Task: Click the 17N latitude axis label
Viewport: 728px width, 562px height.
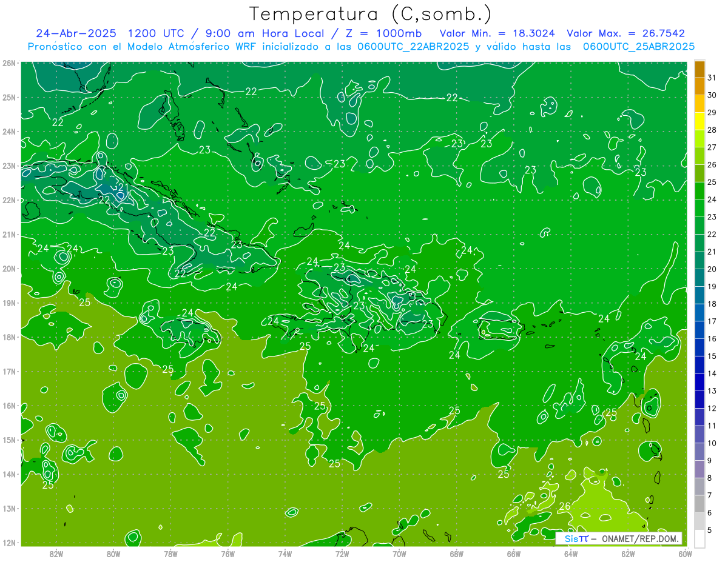Action: [x=8, y=372]
